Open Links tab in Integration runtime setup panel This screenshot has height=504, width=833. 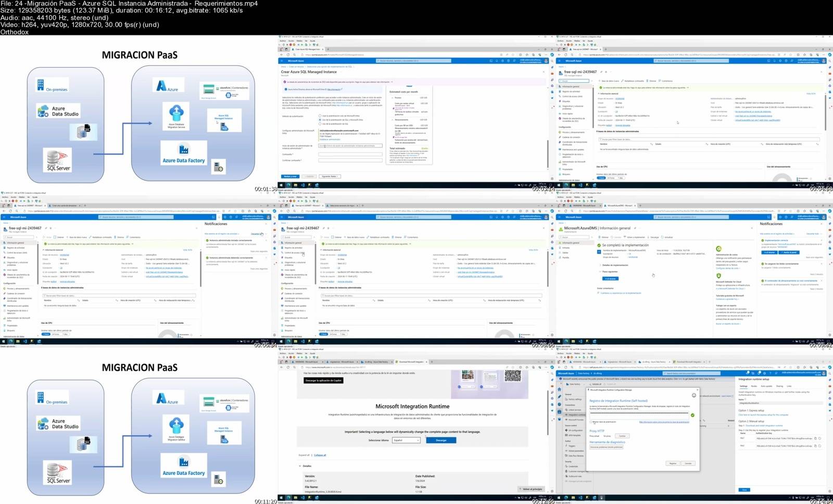pos(789,386)
